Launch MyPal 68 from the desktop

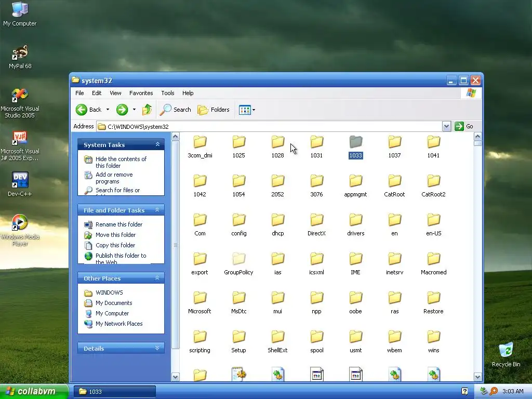pos(20,57)
